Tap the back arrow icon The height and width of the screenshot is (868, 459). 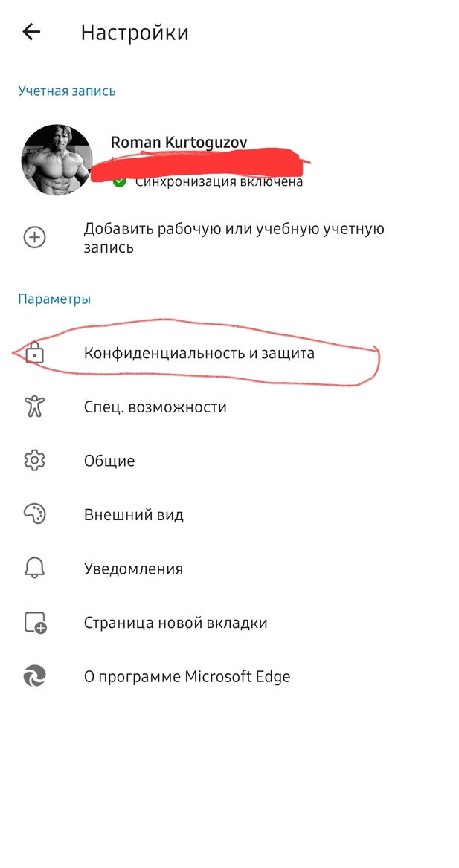(31, 32)
